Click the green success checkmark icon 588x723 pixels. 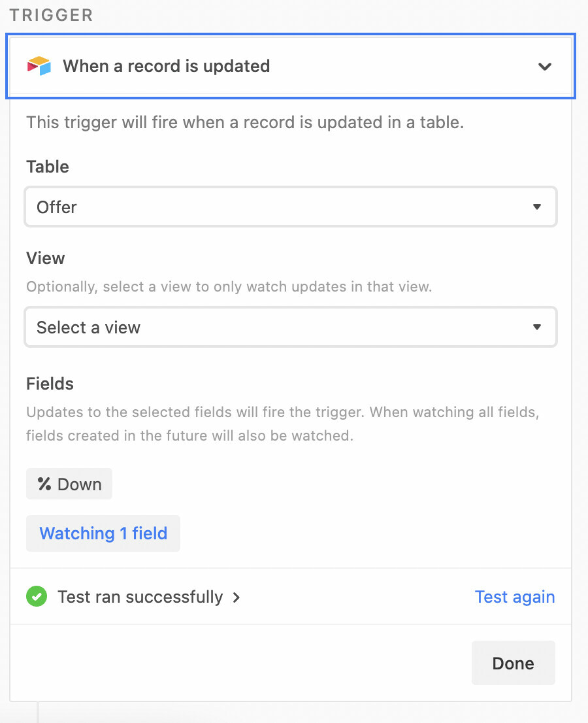(37, 596)
